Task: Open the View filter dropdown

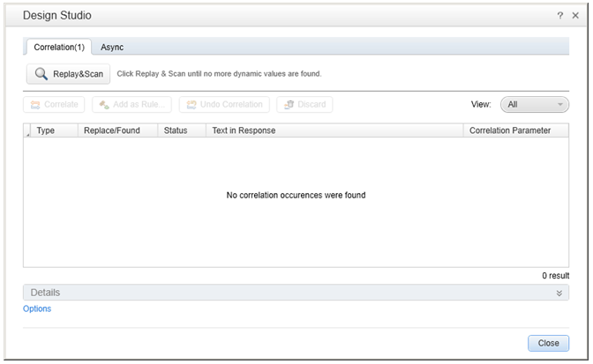Action: [x=535, y=104]
